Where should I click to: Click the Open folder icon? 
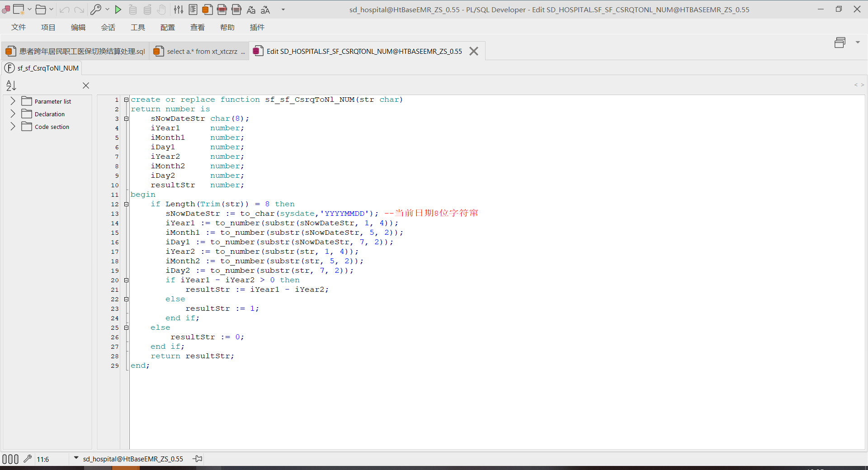[41, 9]
